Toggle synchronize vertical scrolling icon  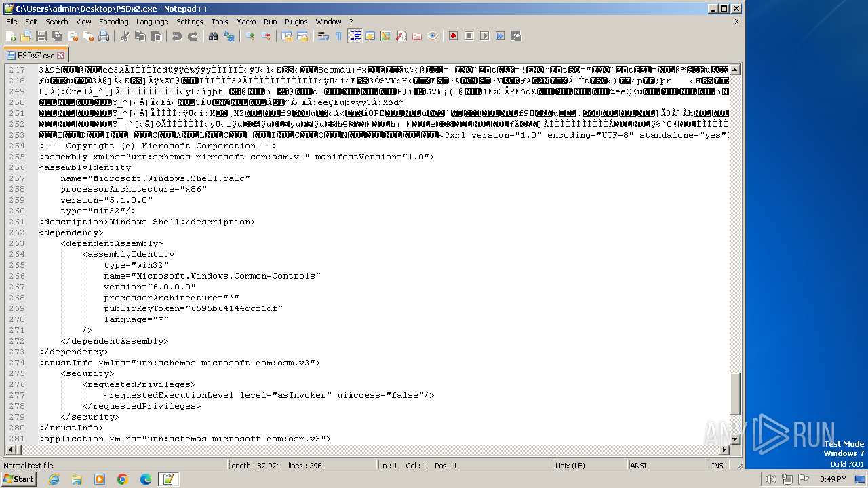tap(287, 36)
